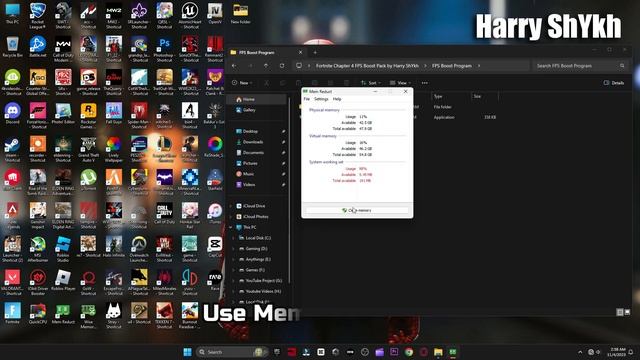The height and width of the screenshot is (360, 640).
Task: Launch the Discord desktop icon
Action: (12, 113)
